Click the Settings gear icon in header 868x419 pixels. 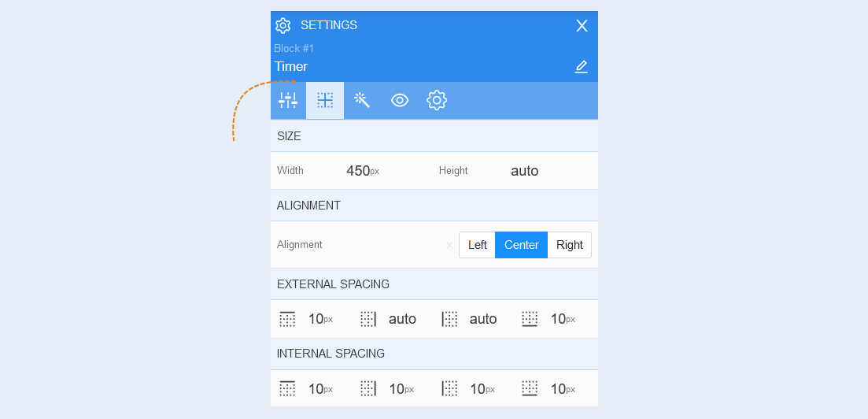coord(283,25)
